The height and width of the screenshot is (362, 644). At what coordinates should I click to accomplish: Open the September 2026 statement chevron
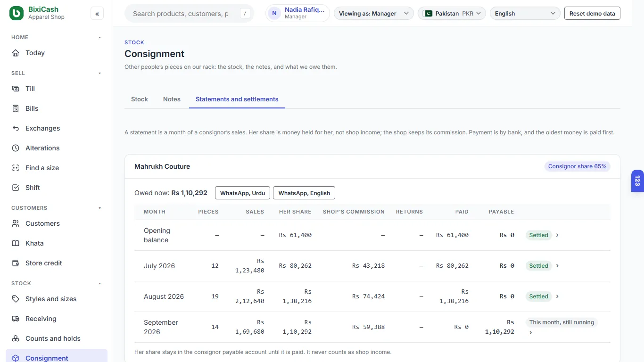pyautogui.click(x=530, y=332)
